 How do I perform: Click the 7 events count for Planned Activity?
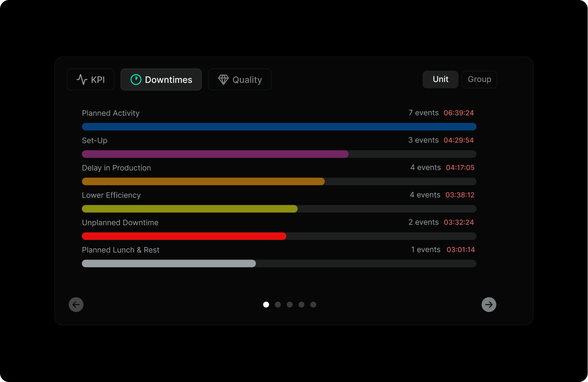click(423, 113)
